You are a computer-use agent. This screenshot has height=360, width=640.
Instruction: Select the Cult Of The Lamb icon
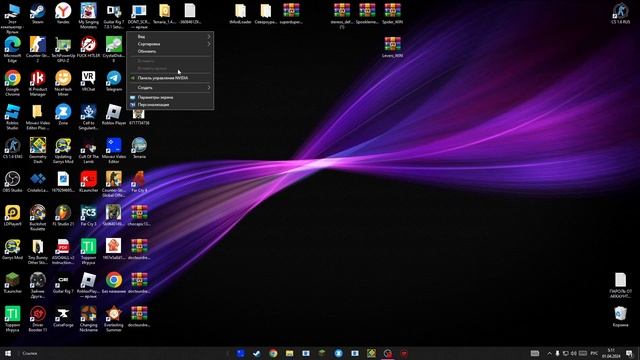(89, 150)
